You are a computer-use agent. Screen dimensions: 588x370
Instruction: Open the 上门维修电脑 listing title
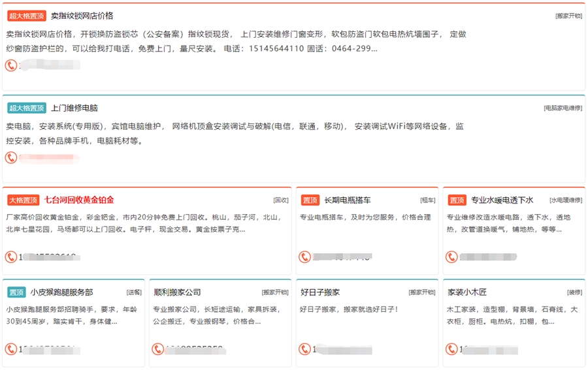(x=74, y=108)
